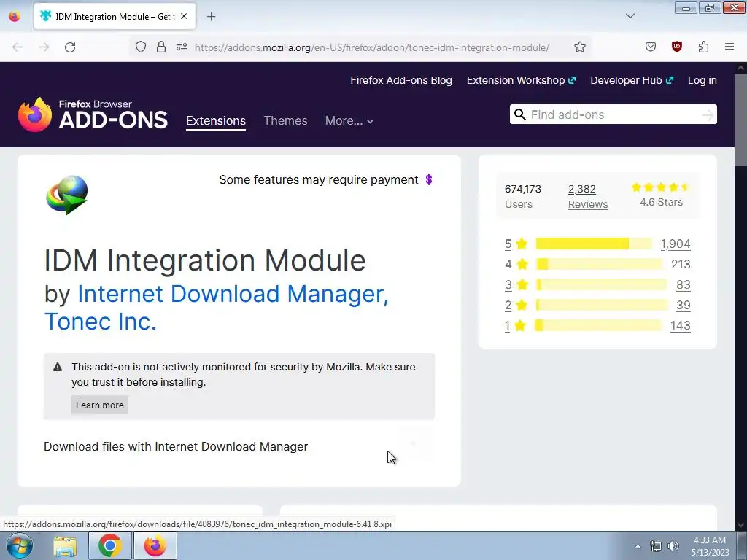Screen dimensions: 747x560
Task: Click Log in
Action: coord(703,80)
